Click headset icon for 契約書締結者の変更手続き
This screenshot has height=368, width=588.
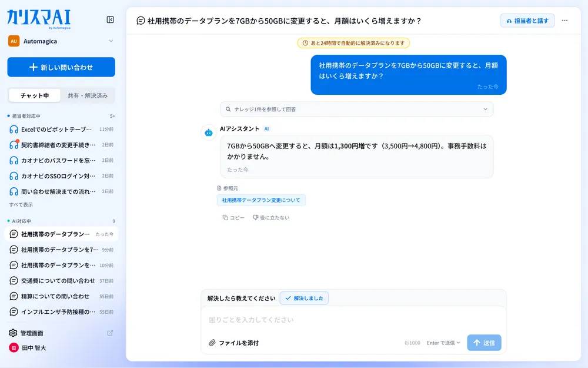point(14,145)
